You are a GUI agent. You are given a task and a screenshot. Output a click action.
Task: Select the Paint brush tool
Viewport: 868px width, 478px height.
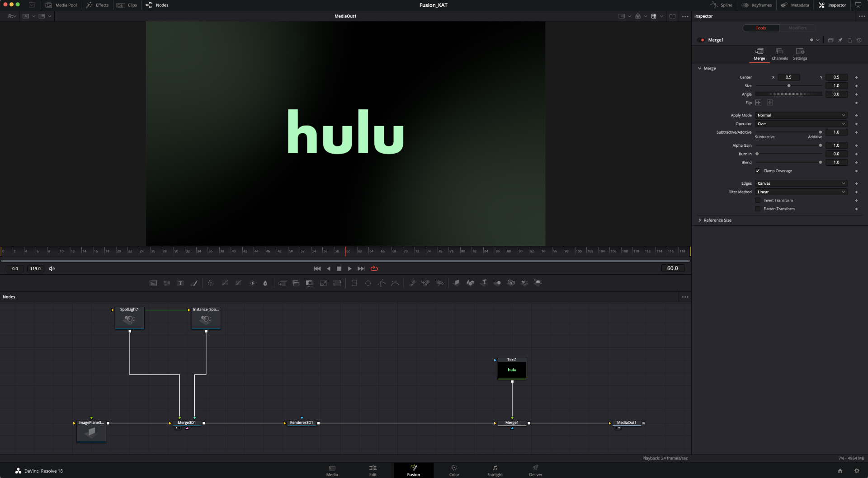pyautogui.click(x=194, y=283)
